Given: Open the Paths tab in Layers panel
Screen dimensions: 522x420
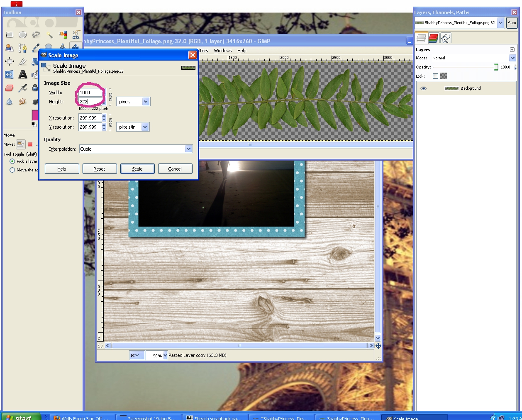Looking at the screenshot, I should (x=446, y=38).
